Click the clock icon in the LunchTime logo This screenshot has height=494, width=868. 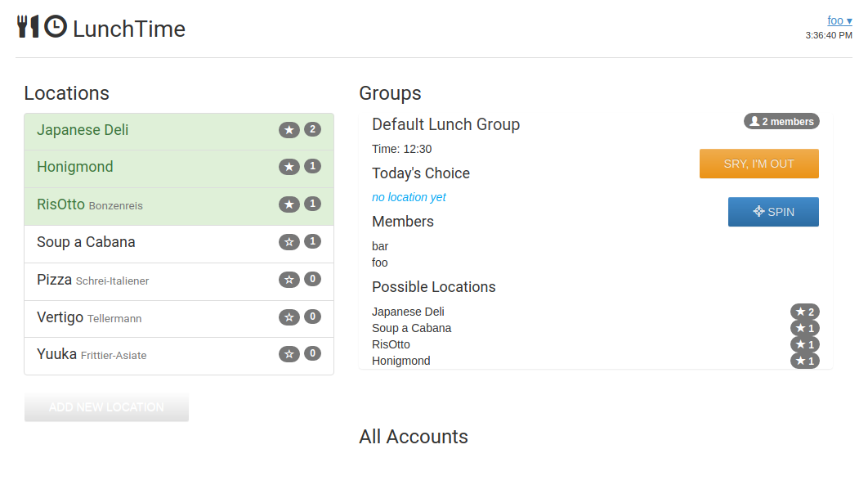point(56,26)
